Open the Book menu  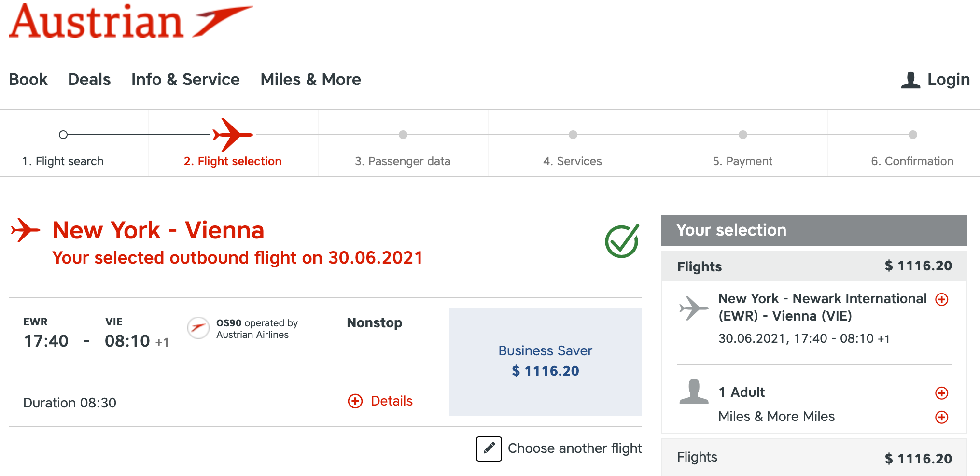(x=28, y=80)
